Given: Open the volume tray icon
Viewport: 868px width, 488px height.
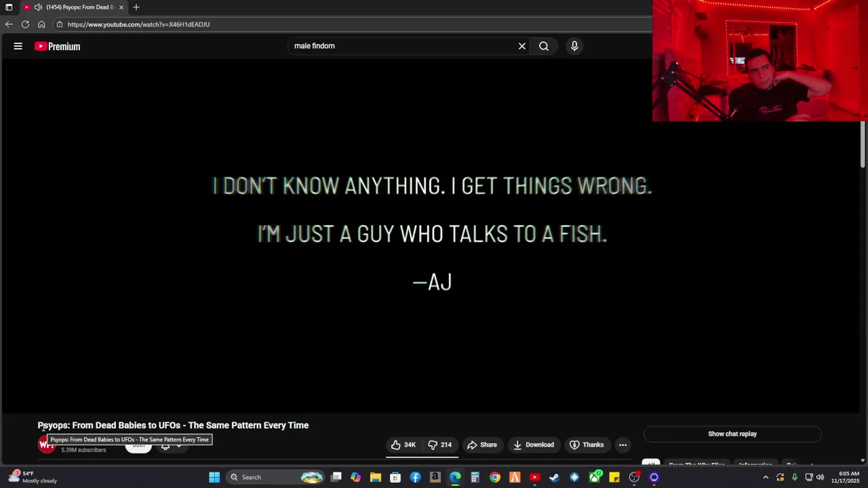Looking at the screenshot, I should point(821,477).
